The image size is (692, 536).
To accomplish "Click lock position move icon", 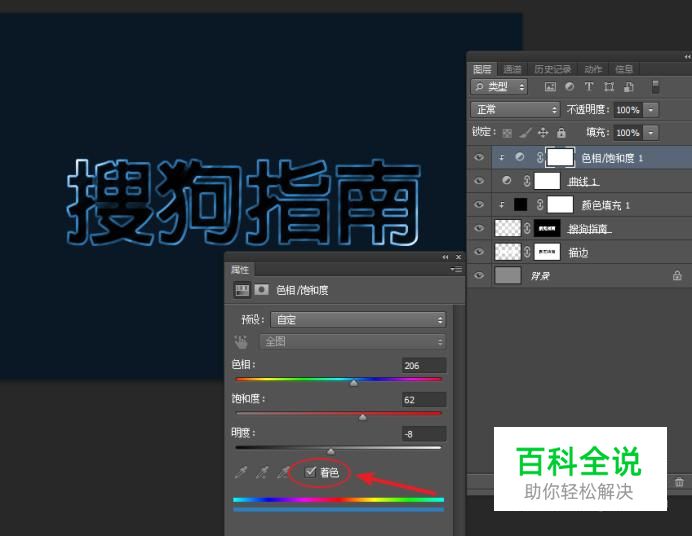I will pyautogui.click(x=543, y=132).
